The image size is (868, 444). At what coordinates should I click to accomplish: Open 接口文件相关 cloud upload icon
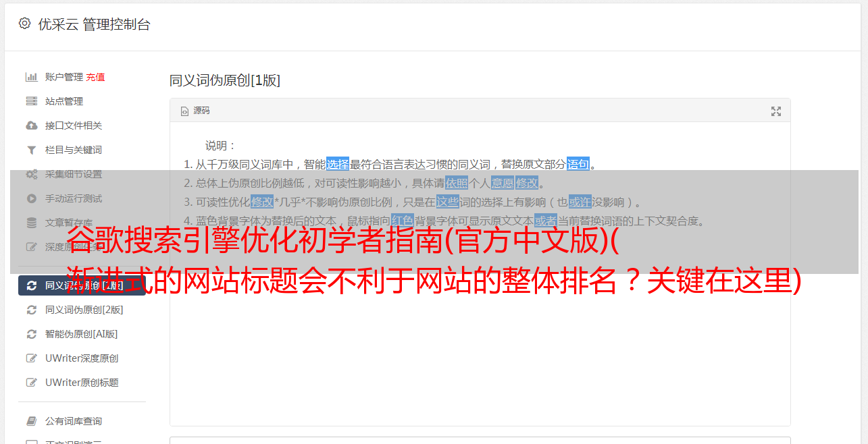(31, 126)
